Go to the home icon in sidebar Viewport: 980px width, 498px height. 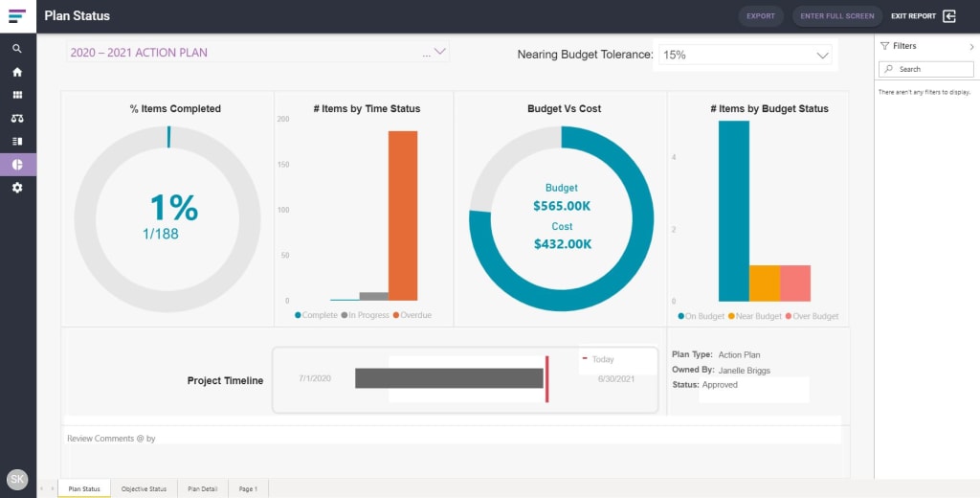[17, 72]
